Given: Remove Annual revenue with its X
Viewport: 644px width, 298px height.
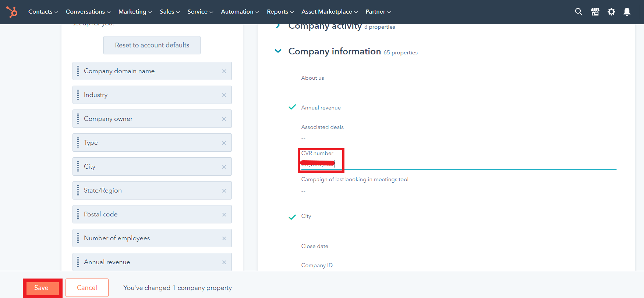Looking at the screenshot, I should [x=224, y=262].
